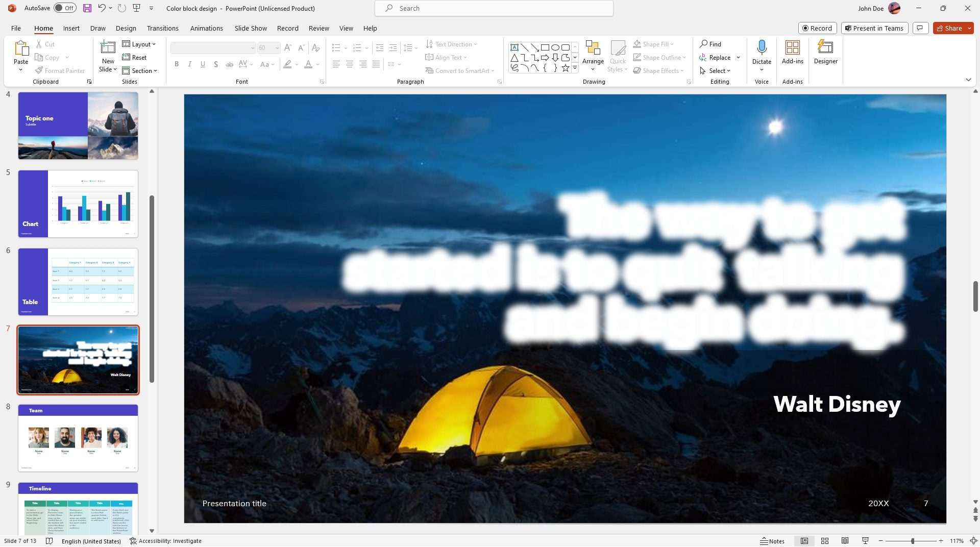
Task: Click the New Slide icon
Action: point(108,47)
